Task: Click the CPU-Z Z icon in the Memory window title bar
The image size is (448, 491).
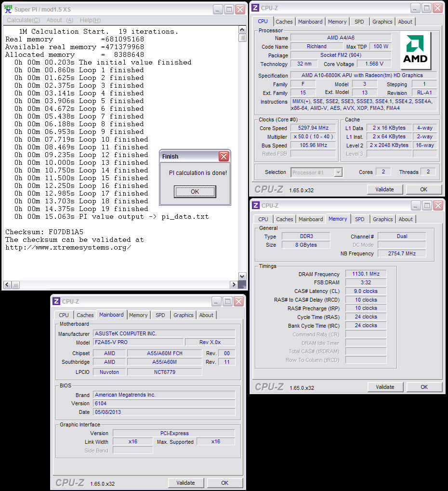Action: point(256,205)
